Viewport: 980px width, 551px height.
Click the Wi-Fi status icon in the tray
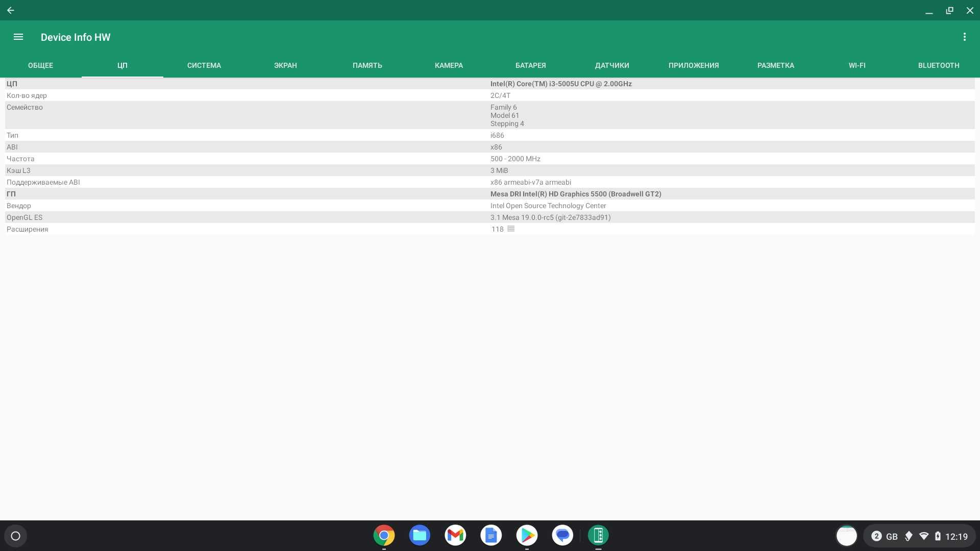[924, 536]
